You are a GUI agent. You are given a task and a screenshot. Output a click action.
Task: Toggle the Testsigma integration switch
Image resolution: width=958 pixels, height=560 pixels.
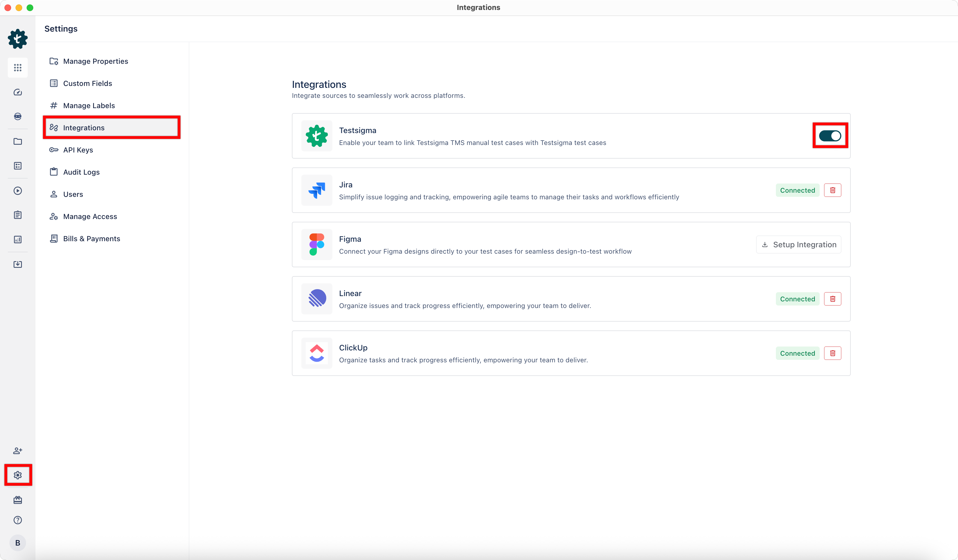830,136
